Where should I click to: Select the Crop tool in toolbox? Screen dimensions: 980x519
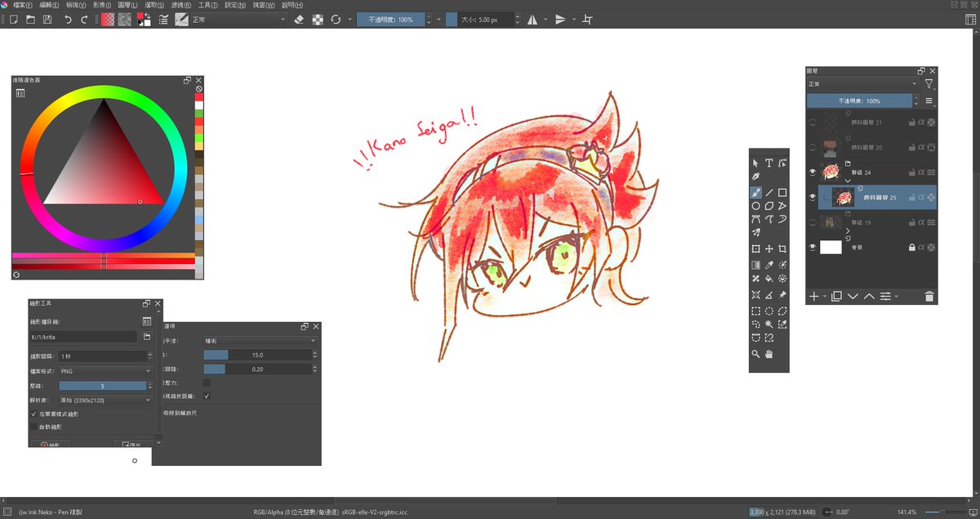[782, 248]
